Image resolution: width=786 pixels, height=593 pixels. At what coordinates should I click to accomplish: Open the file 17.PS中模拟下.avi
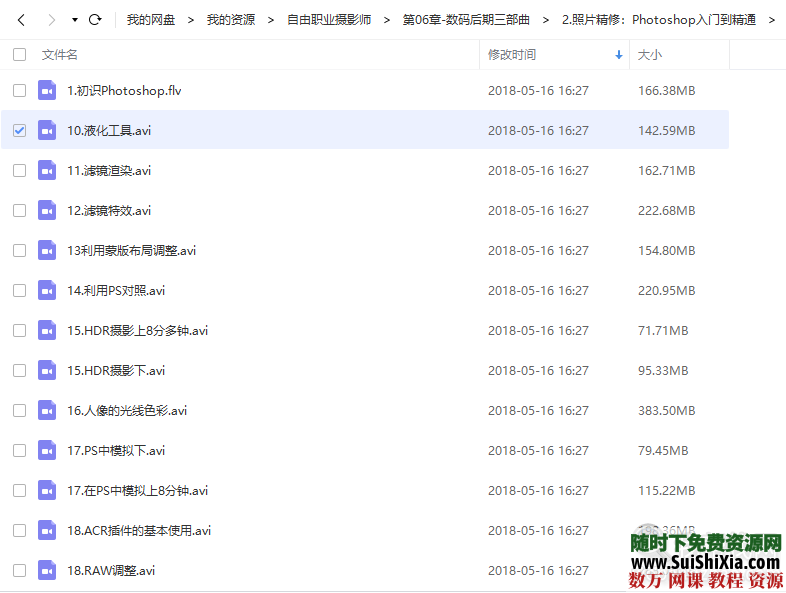coord(116,451)
